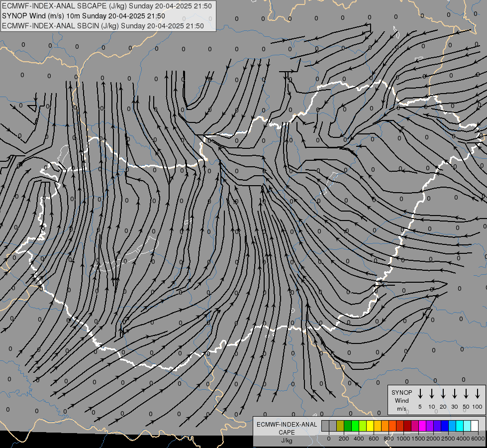
Task: Pick the pale cyan swatch after 4000
Action: pos(467,426)
